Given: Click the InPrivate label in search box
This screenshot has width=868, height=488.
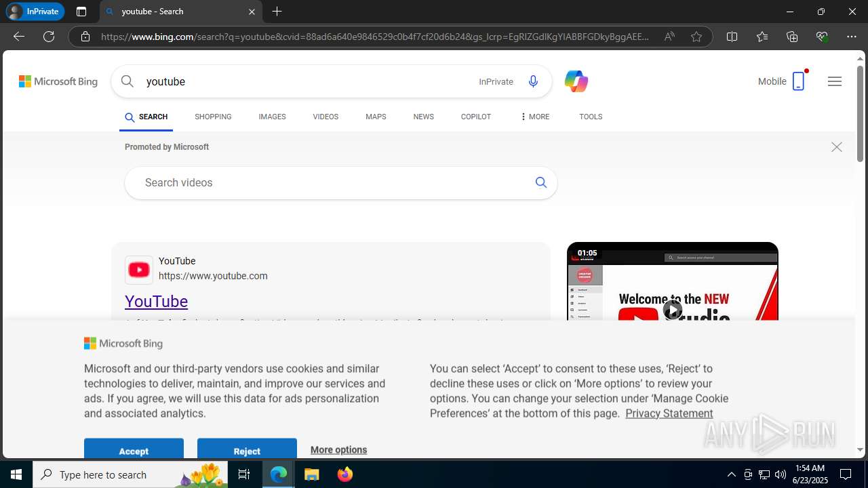Looking at the screenshot, I should 496,81.
